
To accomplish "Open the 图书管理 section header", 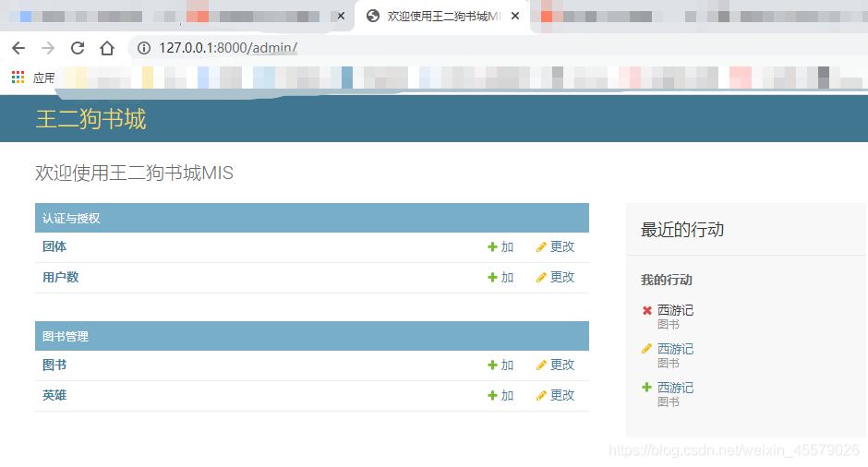I will click(x=66, y=337).
